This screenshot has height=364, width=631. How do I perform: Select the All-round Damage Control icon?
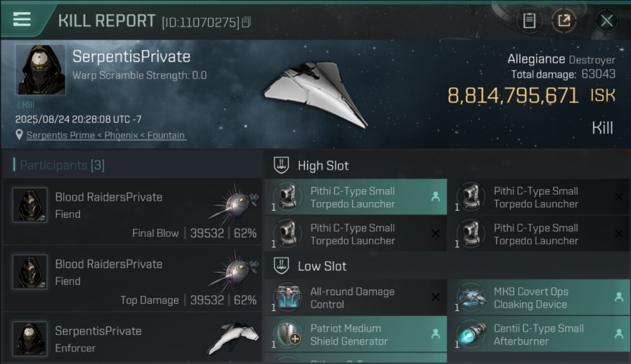287,298
